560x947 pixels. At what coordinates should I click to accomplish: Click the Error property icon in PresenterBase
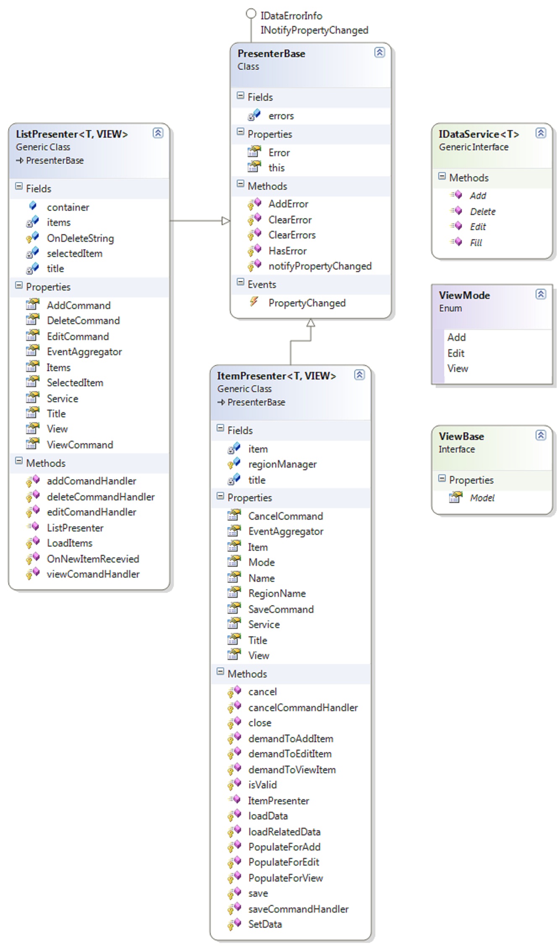pos(254,152)
